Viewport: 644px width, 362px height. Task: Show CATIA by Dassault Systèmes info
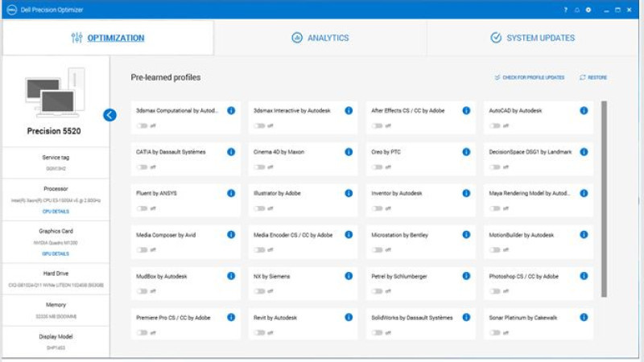[231, 152]
